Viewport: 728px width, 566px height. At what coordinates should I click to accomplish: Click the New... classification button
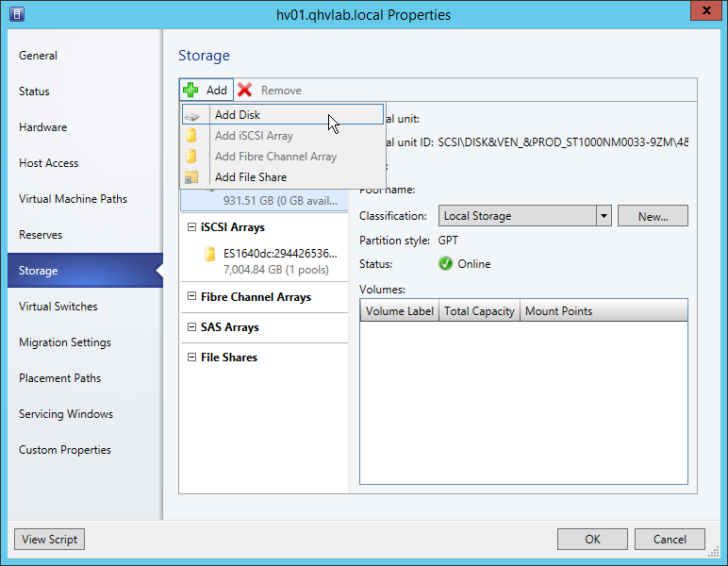[x=653, y=216]
